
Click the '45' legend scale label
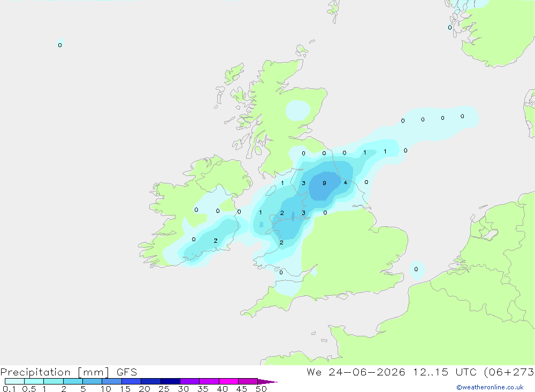(x=242, y=389)
